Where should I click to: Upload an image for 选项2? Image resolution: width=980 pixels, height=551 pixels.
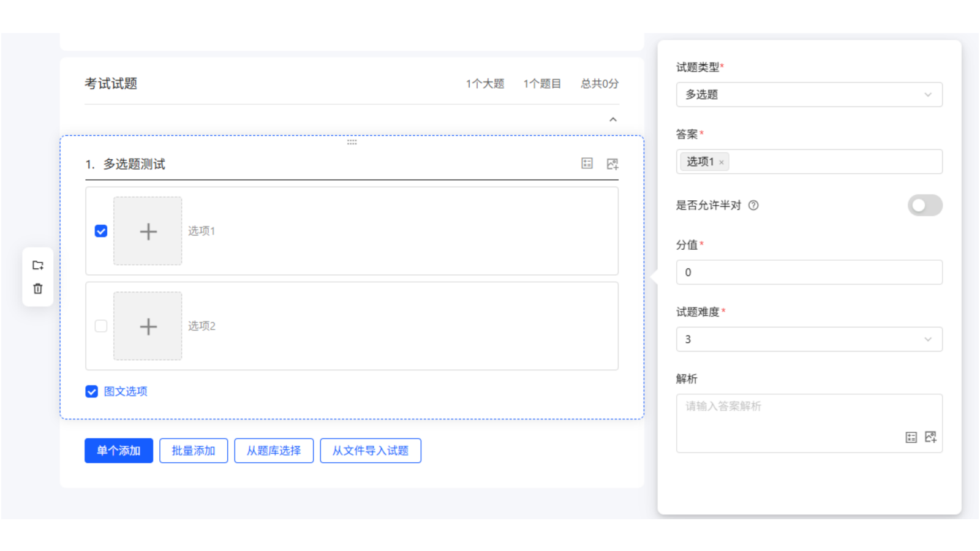[148, 326]
